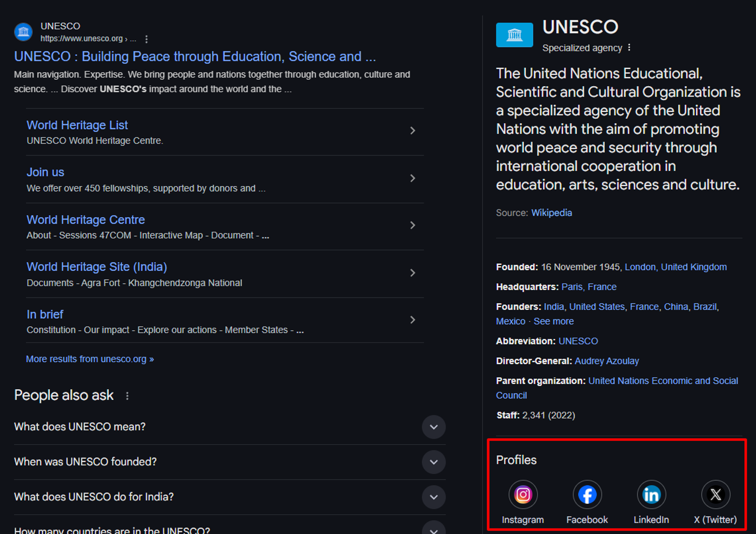The height and width of the screenshot is (534, 756).
Task: Expand 'When was UNESCO founded?' question
Action: (x=434, y=462)
